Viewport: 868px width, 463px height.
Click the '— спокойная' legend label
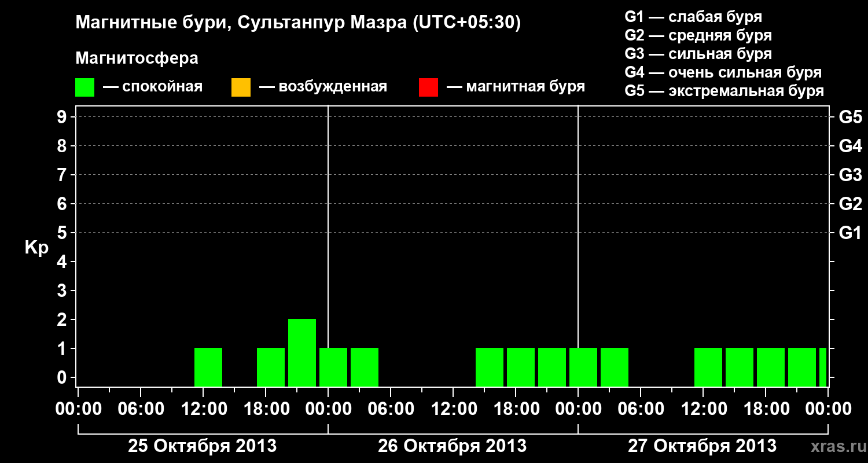(x=153, y=87)
